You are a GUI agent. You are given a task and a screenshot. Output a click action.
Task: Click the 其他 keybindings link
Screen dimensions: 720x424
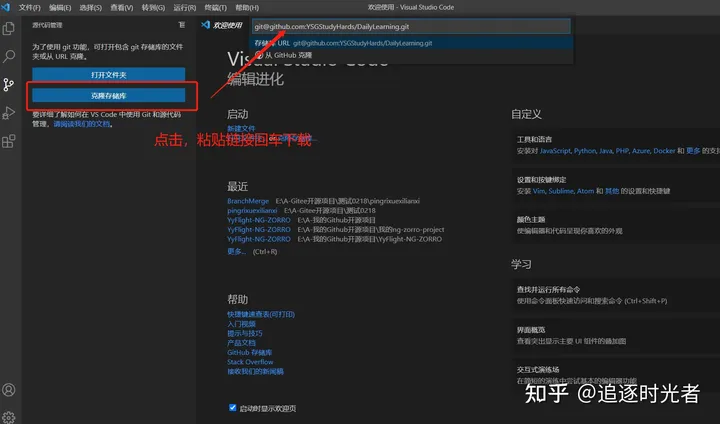pyautogui.click(x=612, y=191)
